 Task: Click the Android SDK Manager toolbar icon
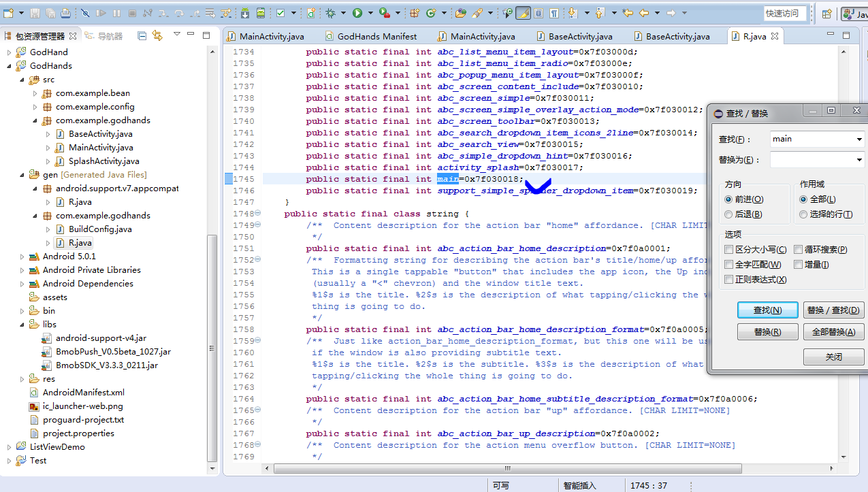[245, 13]
